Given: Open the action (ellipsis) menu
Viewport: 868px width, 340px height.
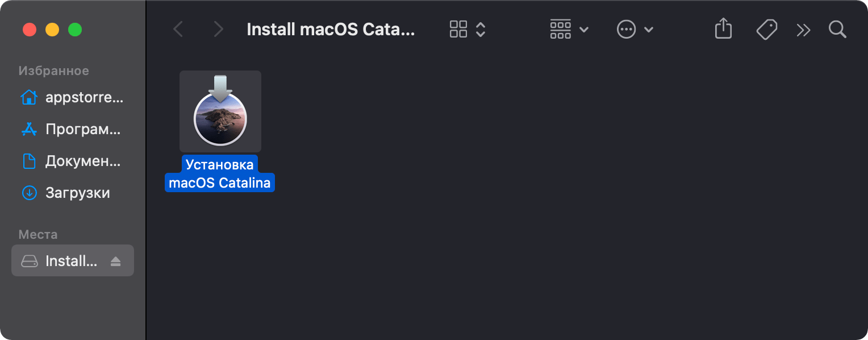Looking at the screenshot, I should (x=635, y=29).
